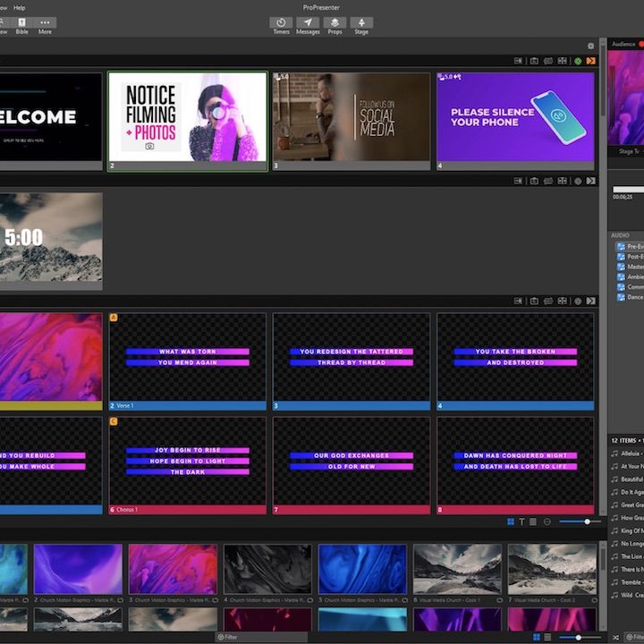Click orange next-arrow icon in first presentation header
644x644 pixels.
pyautogui.click(x=590, y=61)
